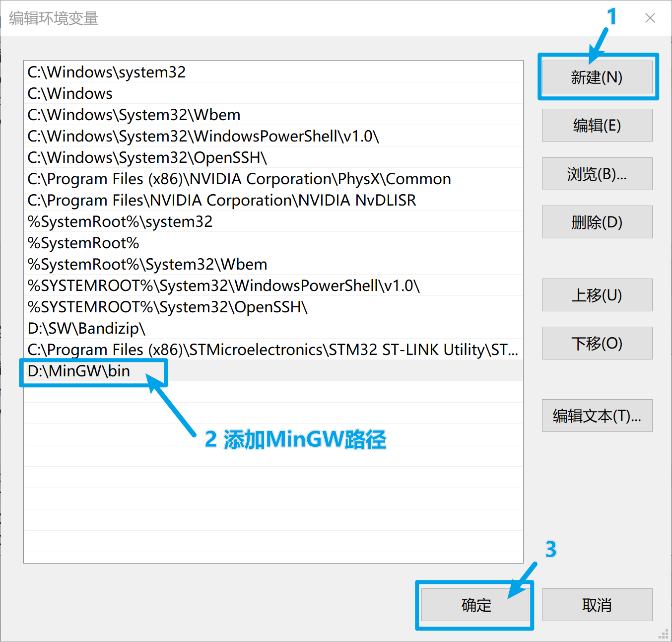Image resolution: width=672 pixels, height=642 pixels.
Task: Open the 浏览(B) folder browser
Action: point(597,174)
